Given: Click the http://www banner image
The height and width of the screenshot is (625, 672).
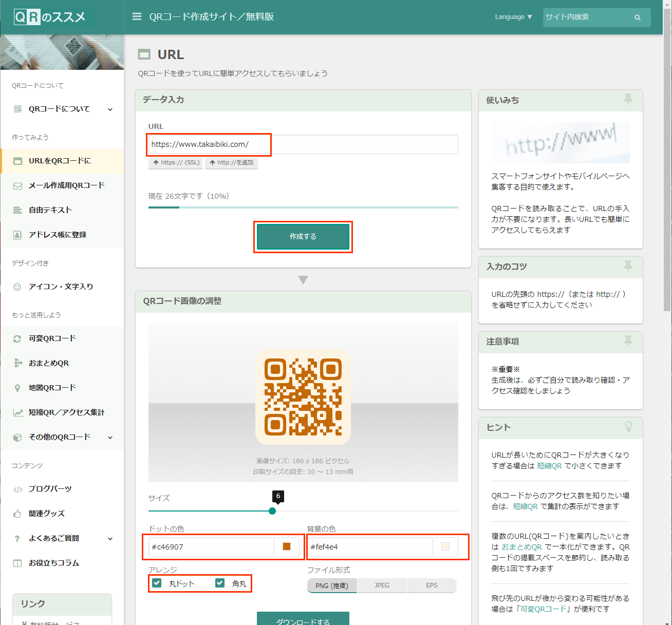Looking at the screenshot, I should 561,142.
